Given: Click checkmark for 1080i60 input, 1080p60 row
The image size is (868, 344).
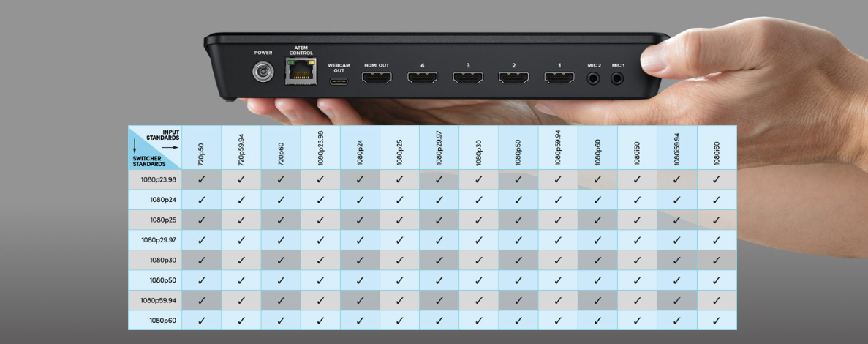Looking at the screenshot, I should tap(717, 320).
